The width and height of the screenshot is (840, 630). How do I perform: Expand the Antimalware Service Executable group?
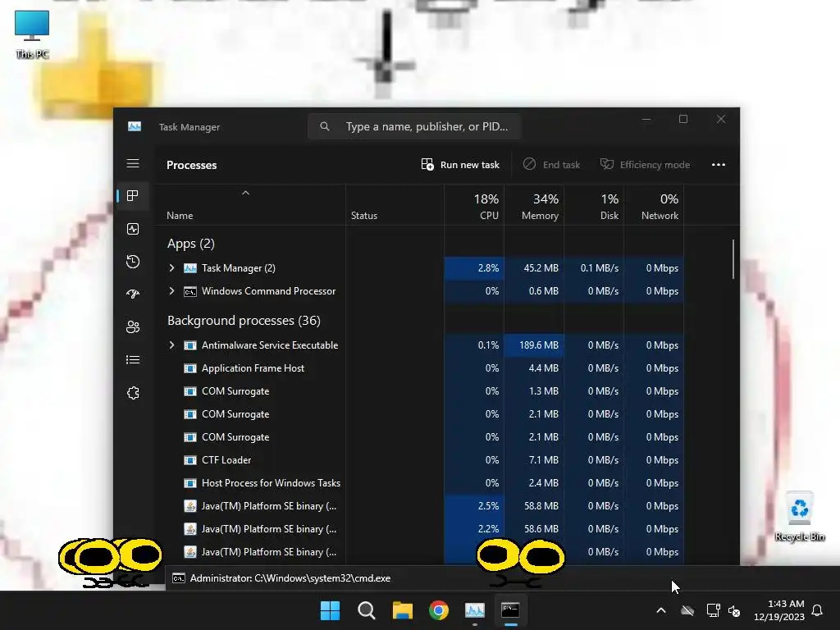171,345
